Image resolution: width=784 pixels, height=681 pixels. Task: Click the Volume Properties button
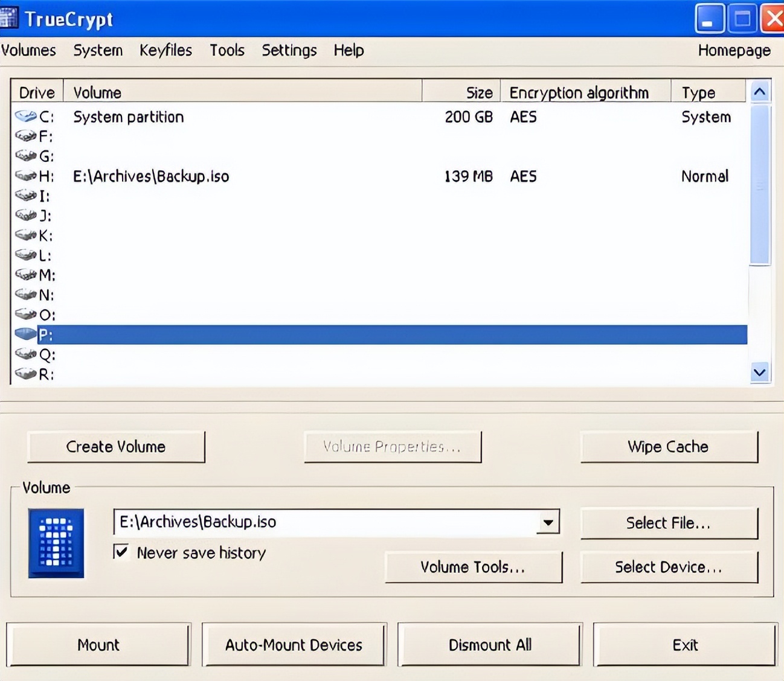point(393,447)
